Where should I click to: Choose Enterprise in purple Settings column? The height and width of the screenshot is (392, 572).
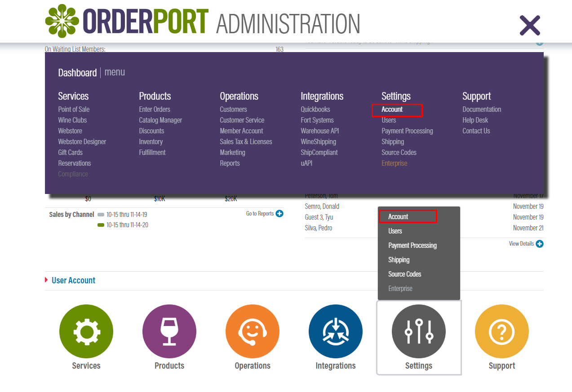[x=395, y=163]
